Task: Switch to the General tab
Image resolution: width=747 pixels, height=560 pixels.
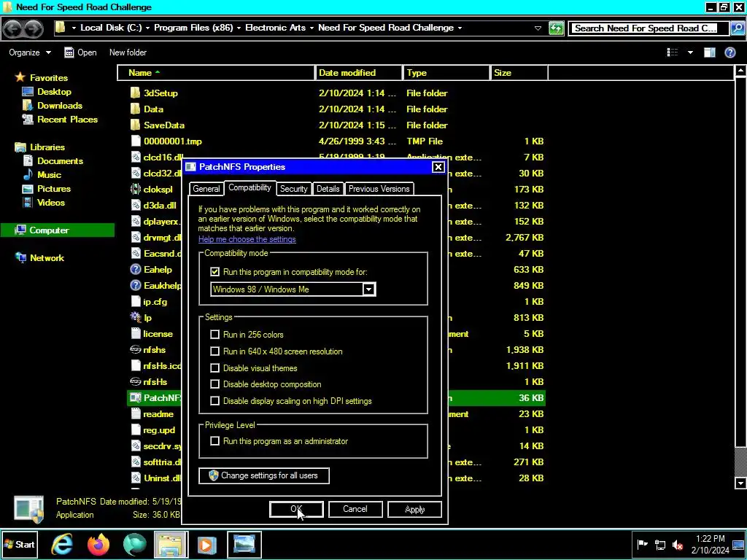Action: [x=206, y=189]
